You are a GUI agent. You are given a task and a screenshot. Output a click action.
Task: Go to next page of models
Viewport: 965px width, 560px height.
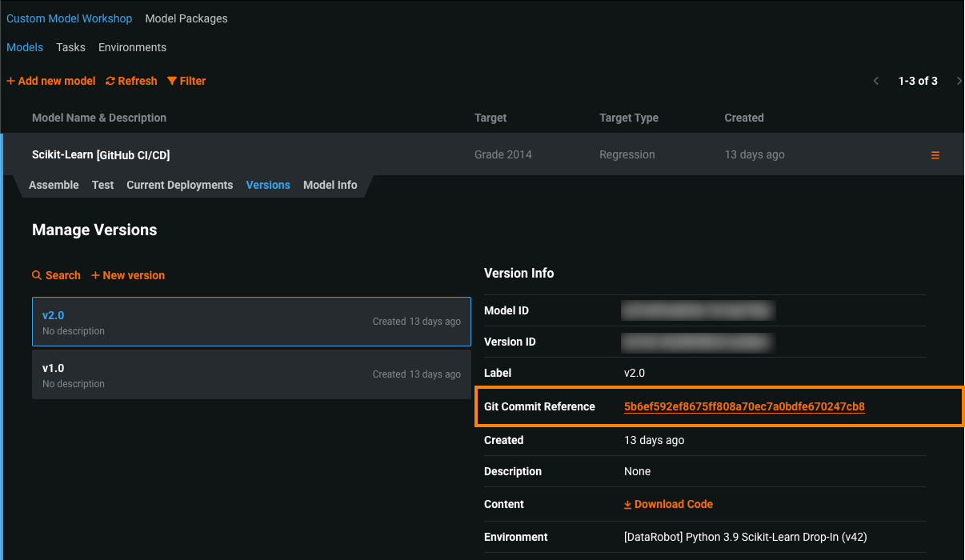(959, 81)
